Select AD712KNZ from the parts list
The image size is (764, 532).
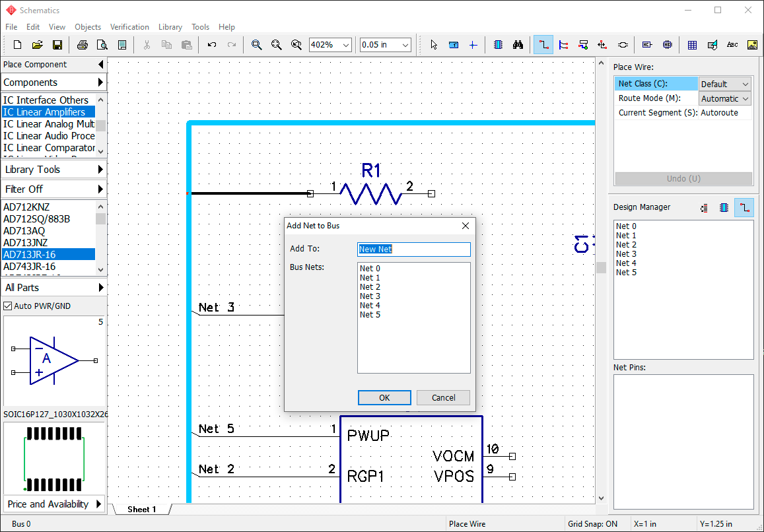point(49,207)
